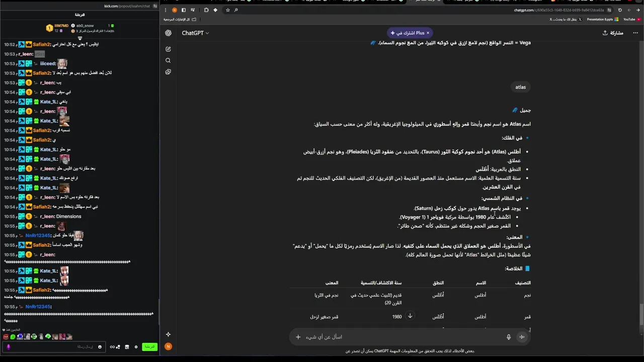Open the X bookmark in bookmarks bar

click(566, 19)
